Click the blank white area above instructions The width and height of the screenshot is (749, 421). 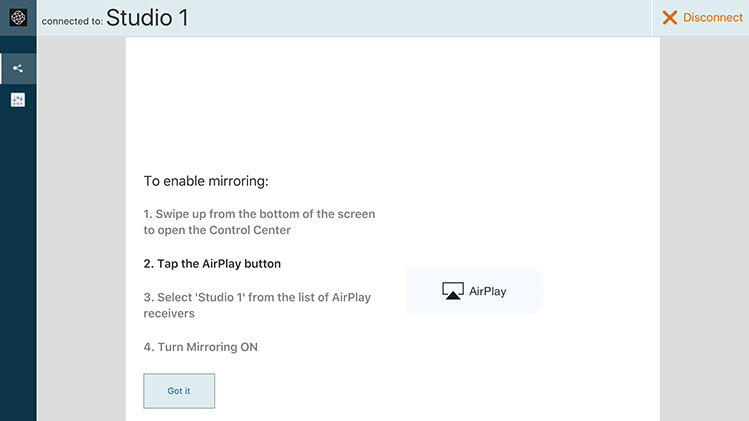point(393,100)
